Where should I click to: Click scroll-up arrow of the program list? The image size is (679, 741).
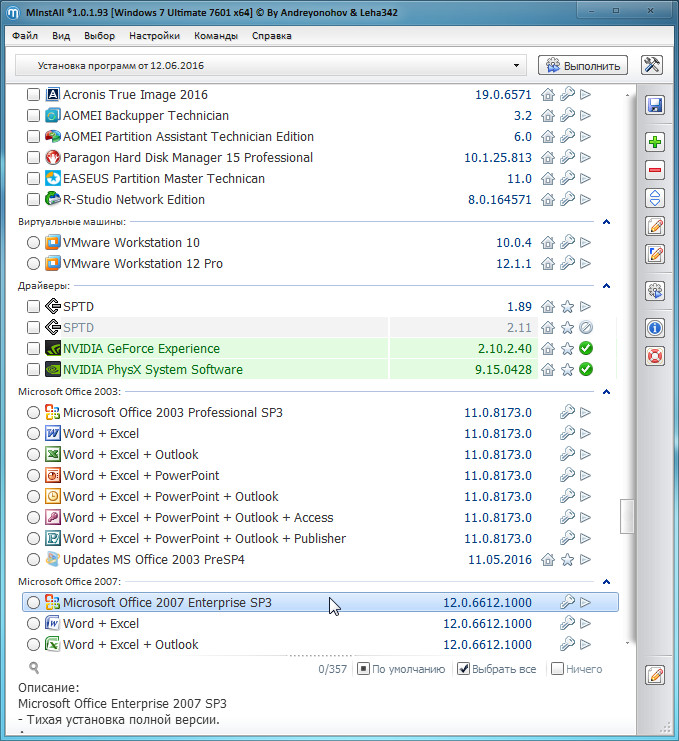(x=627, y=95)
